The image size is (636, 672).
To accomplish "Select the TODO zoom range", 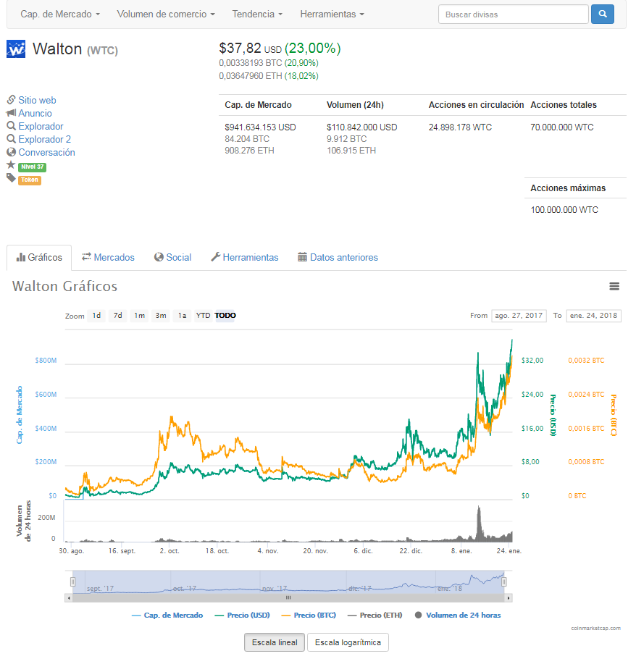I will 225,316.
